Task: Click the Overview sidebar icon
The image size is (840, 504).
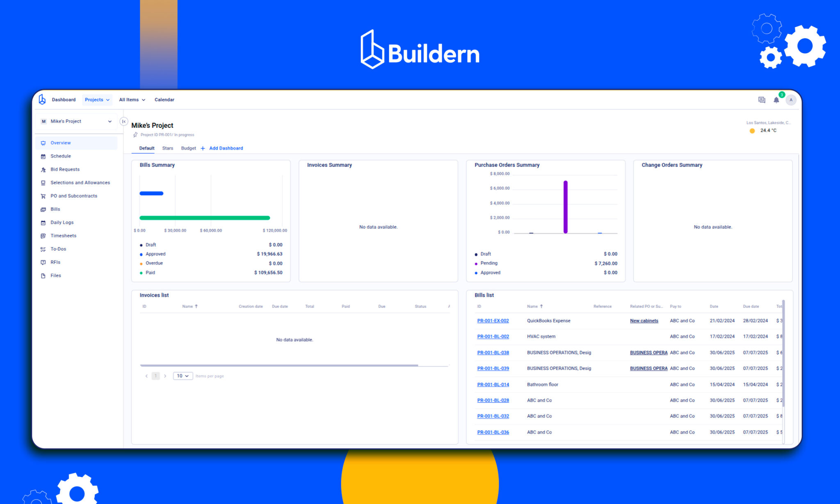Action: (x=43, y=143)
